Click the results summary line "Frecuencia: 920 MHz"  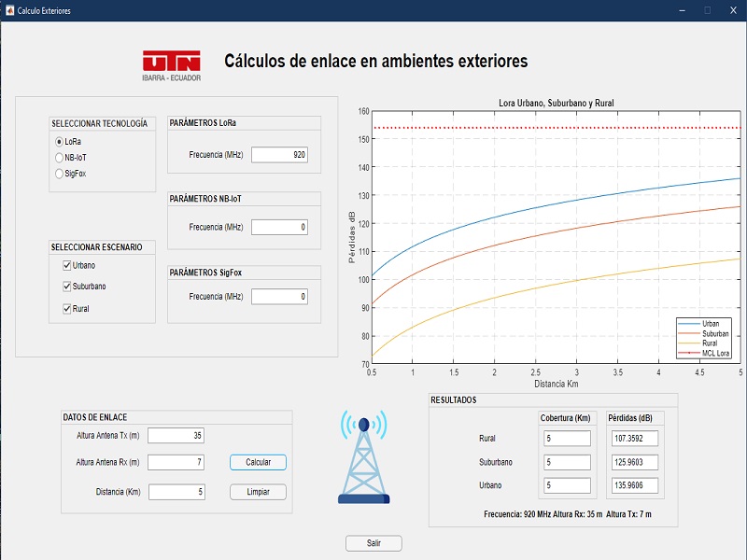[568, 514]
